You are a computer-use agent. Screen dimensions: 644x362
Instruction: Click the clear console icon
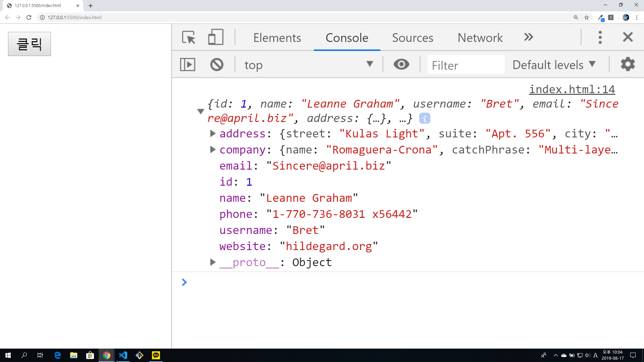pos(217,64)
